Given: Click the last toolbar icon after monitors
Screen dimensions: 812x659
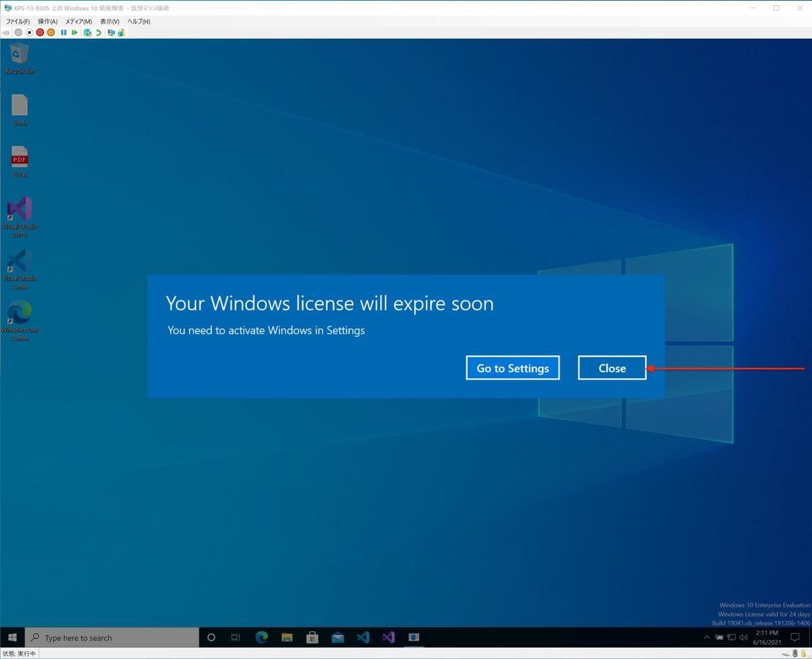Looking at the screenshot, I should click(x=121, y=32).
